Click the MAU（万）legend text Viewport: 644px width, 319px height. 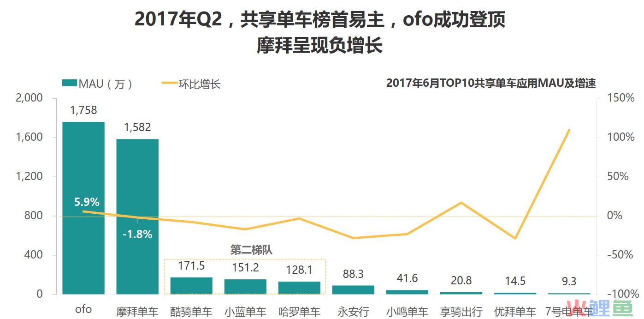point(106,84)
